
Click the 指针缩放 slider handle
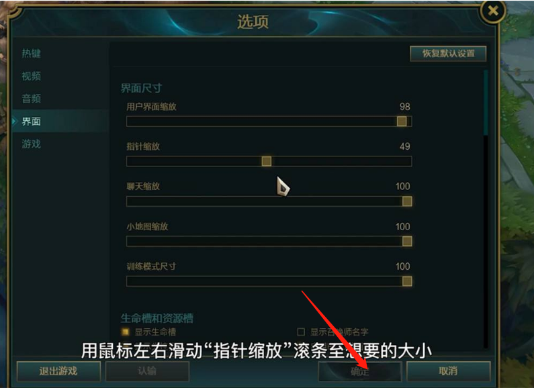tap(267, 161)
